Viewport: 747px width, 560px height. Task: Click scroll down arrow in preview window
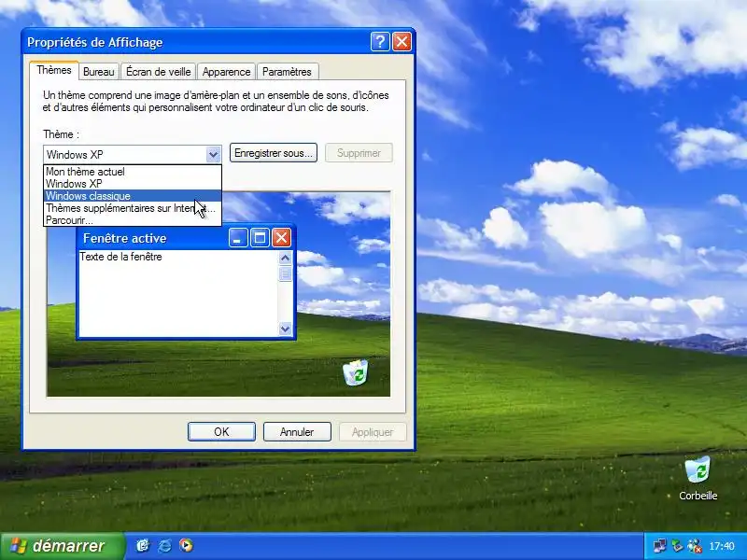click(285, 329)
